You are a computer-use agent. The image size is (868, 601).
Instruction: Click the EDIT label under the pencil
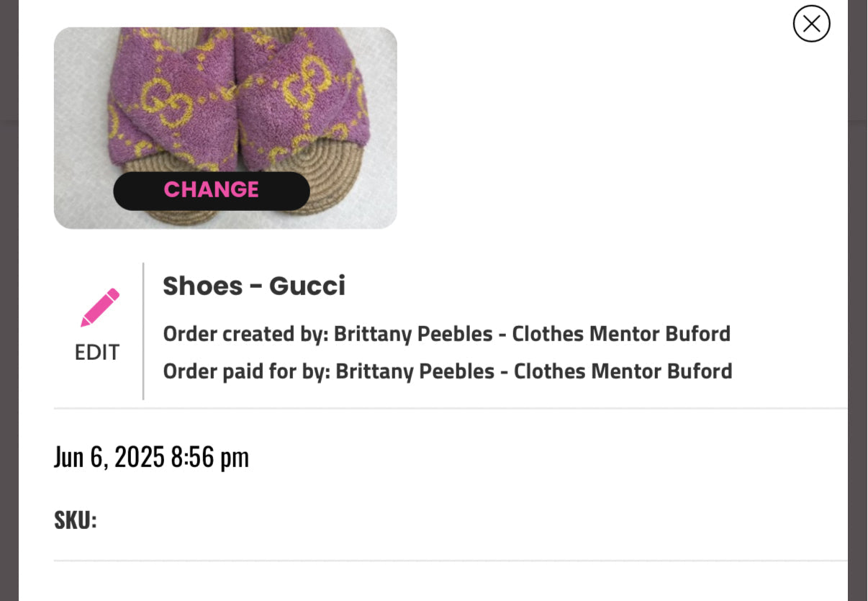pos(97,352)
